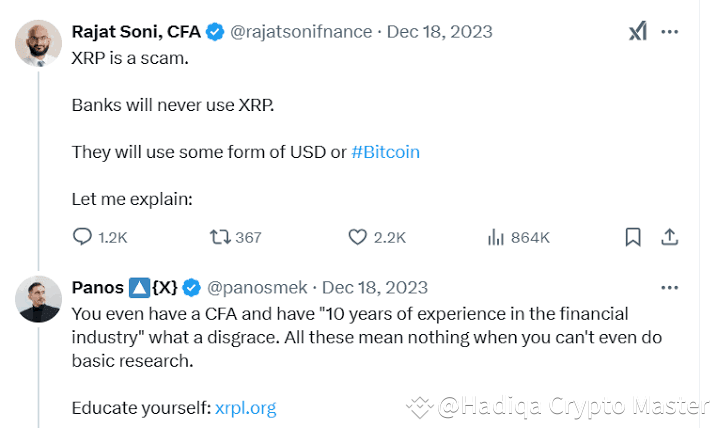
Task: Click Panos's verified blue checkmark badge
Action: click(191, 288)
